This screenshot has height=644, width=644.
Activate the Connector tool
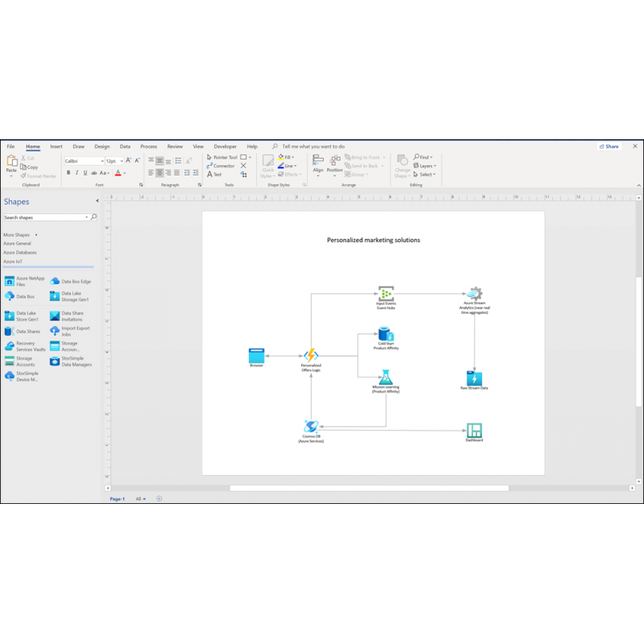[x=221, y=166]
